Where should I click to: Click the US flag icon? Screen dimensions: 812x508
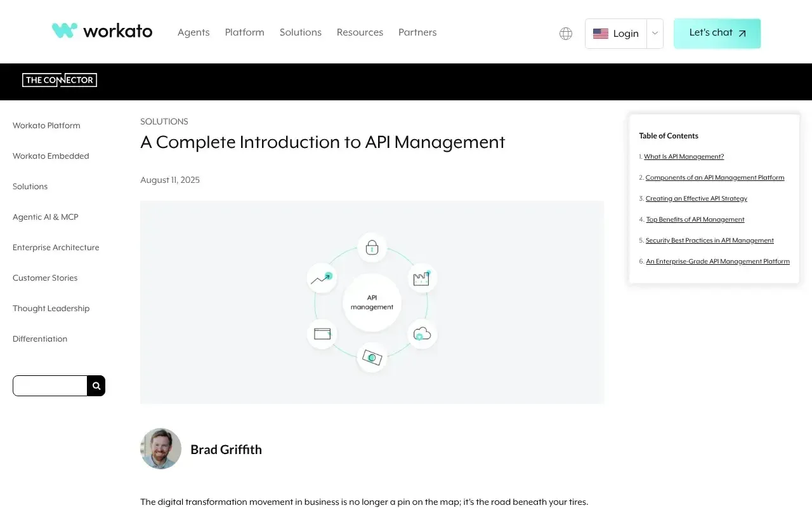click(600, 34)
